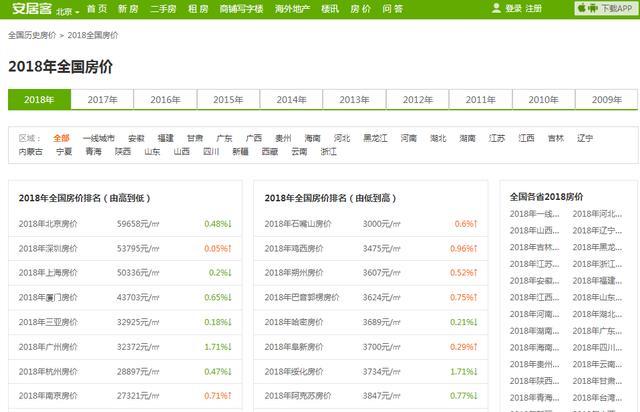Open 问答 in top navigation
This screenshot has width=640, height=412.
pyautogui.click(x=393, y=9)
